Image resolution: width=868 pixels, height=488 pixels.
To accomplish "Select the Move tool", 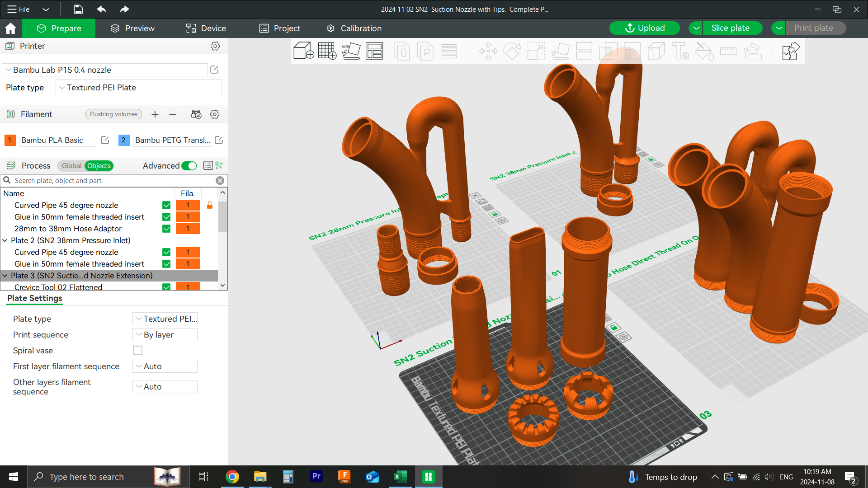I will point(488,51).
